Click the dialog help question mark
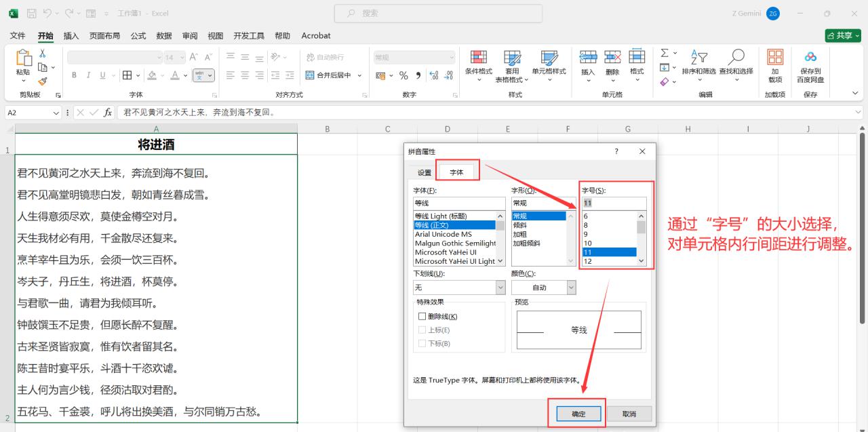 tap(616, 151)
